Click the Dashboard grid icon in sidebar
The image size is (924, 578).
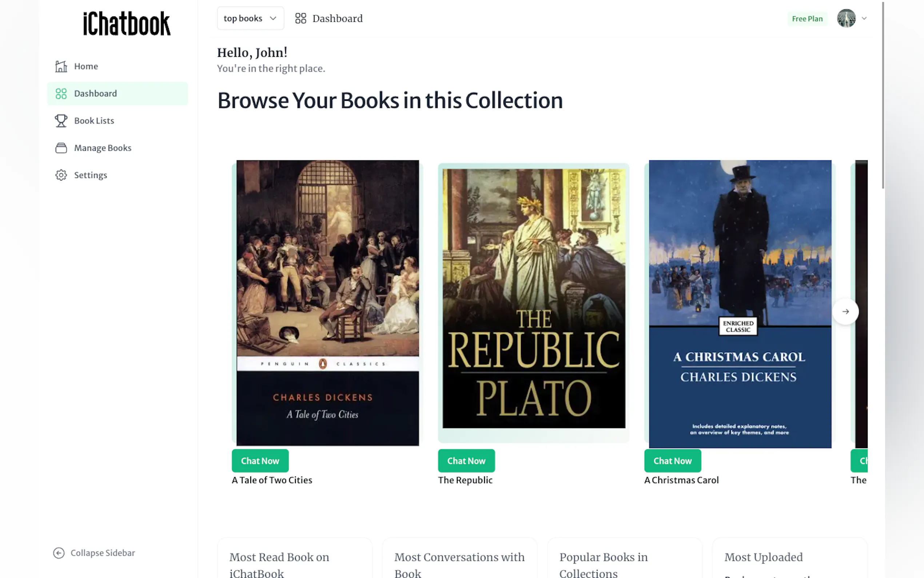(x=61, y=94)
